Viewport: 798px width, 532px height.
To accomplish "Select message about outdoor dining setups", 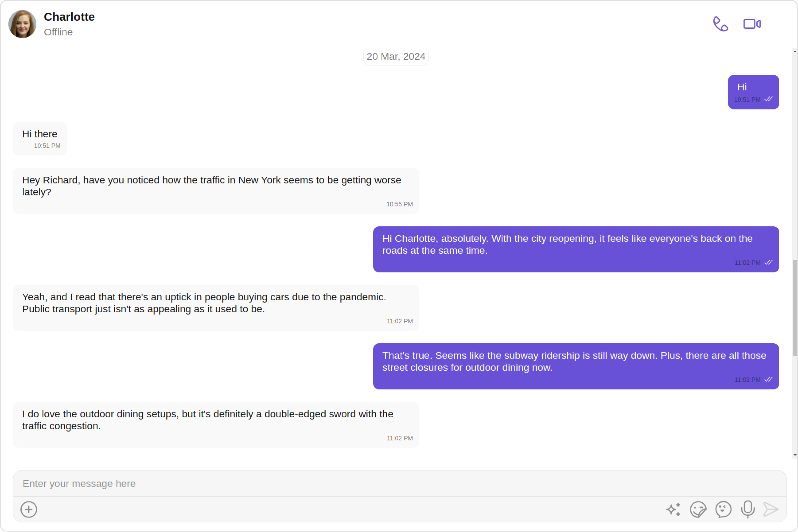I will pyautogui.click(x=216, y=425).
